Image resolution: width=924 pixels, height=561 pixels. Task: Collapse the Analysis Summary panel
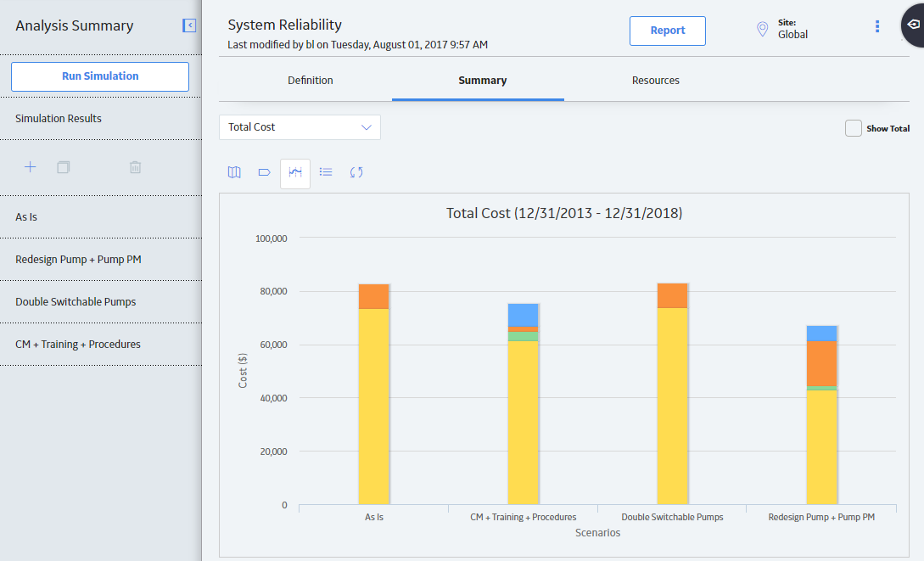click(189, 25)
